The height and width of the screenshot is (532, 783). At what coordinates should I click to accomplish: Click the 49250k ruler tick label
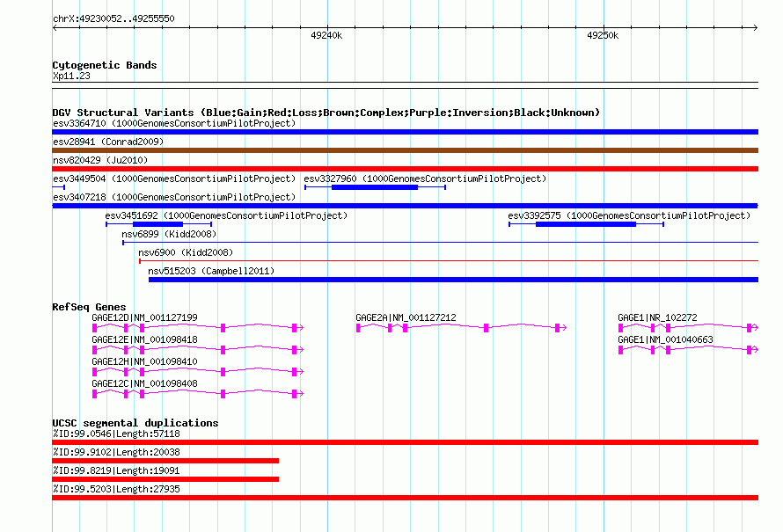(603, 35)
